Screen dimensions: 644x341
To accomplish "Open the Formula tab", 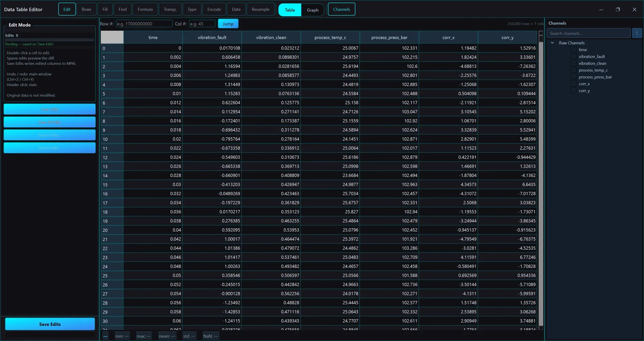I will click(x=145, y=9).
